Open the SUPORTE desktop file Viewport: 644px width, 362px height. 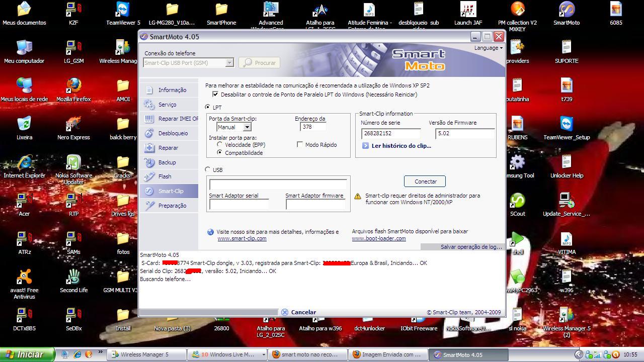click(567, 52)
